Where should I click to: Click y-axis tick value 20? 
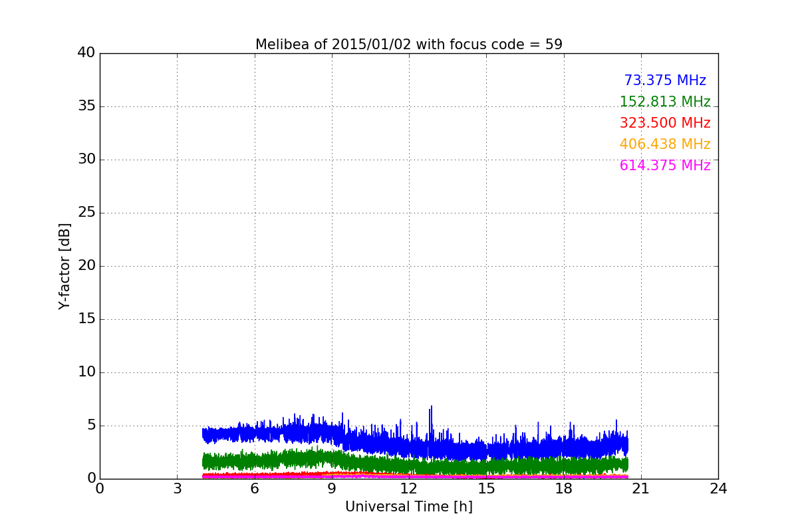[86, 266]
